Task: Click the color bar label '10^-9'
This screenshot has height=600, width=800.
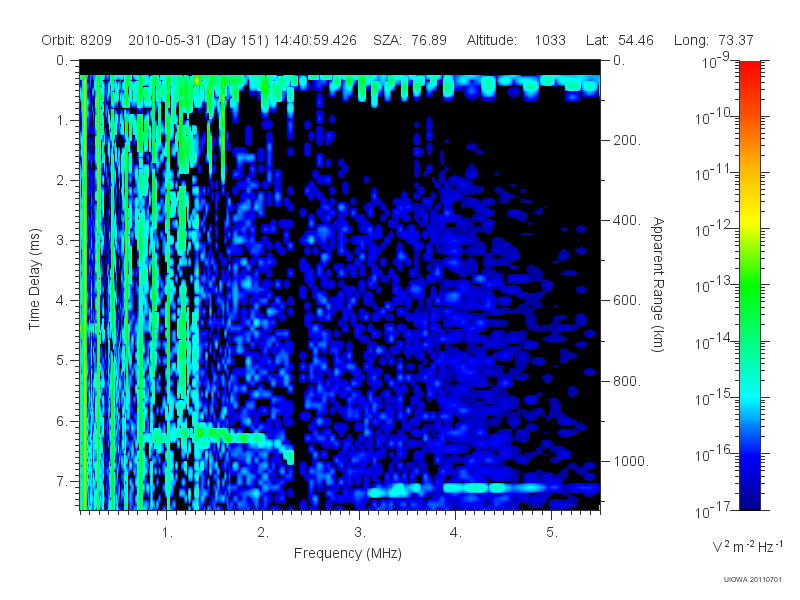Action: point(716,60)
